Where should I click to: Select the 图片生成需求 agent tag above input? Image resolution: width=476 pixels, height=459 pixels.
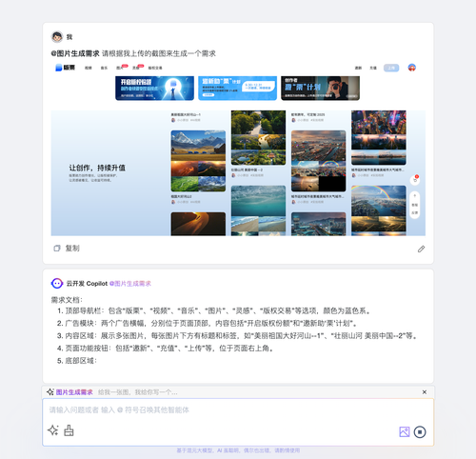tap(74, 392)
